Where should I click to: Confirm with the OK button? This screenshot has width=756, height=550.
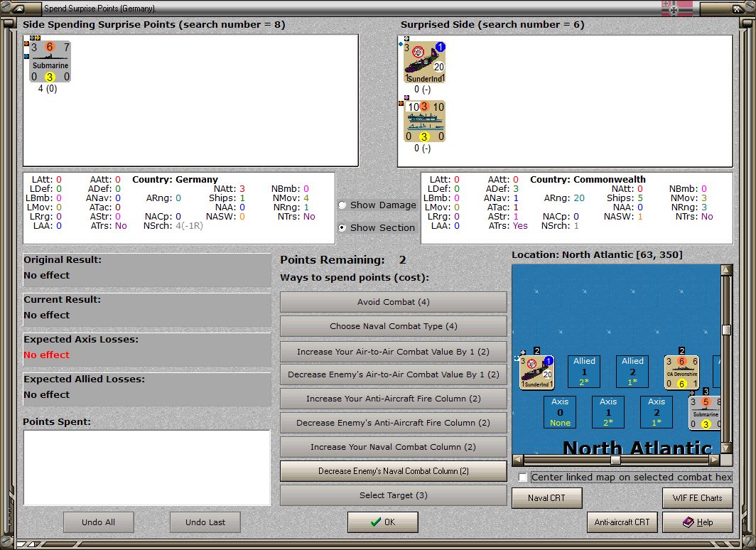[x=383, y=522]
